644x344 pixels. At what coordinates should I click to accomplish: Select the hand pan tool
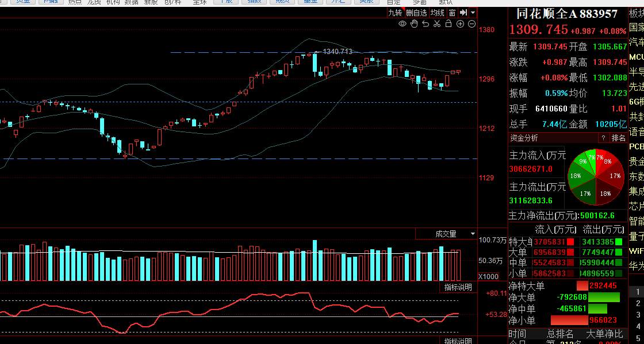414,24
